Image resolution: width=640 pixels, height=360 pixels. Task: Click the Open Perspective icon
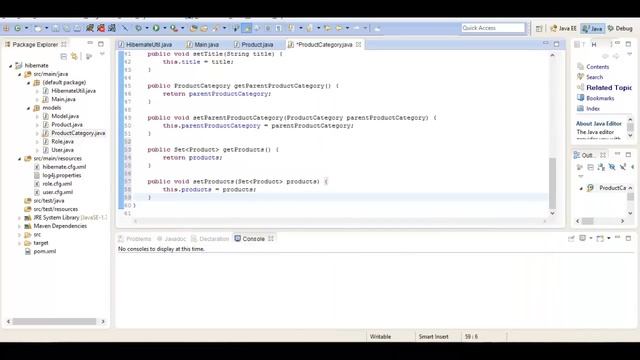tap(539, 28)
